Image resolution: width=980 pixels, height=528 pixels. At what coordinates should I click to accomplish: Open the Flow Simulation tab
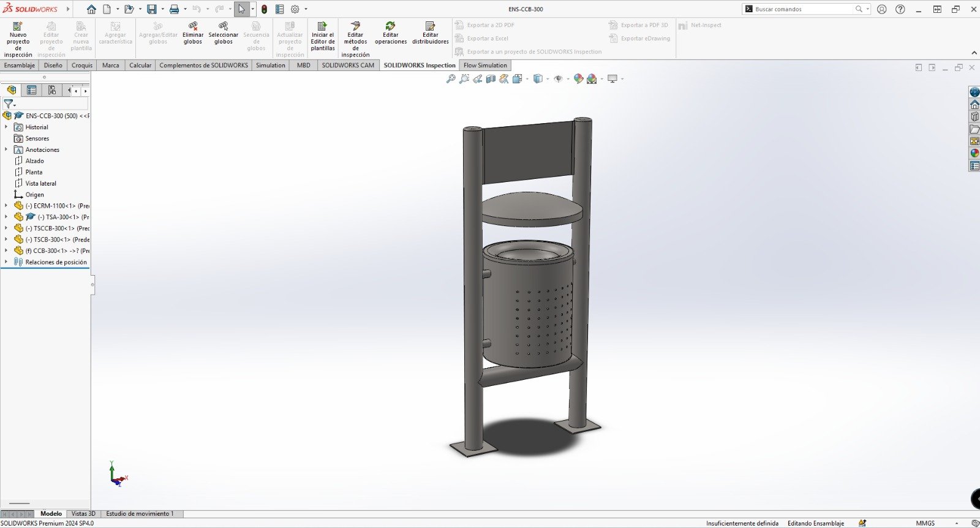[485, 66]
